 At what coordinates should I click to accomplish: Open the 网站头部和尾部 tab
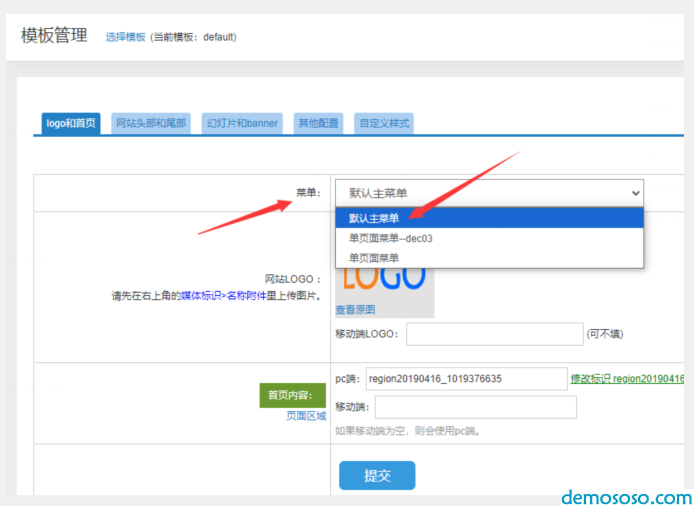(x=151, y=123)
